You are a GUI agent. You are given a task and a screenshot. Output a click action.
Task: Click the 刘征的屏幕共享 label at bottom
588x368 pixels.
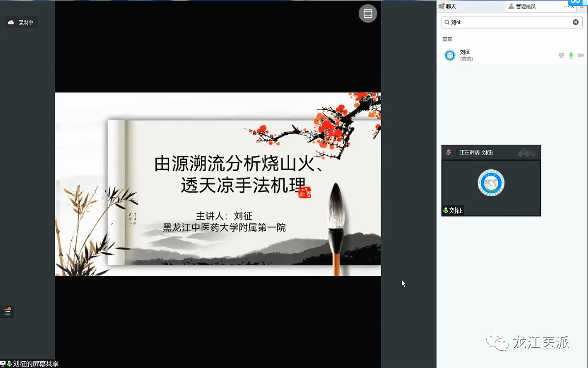pyautogui.click(x=32, y=364)
